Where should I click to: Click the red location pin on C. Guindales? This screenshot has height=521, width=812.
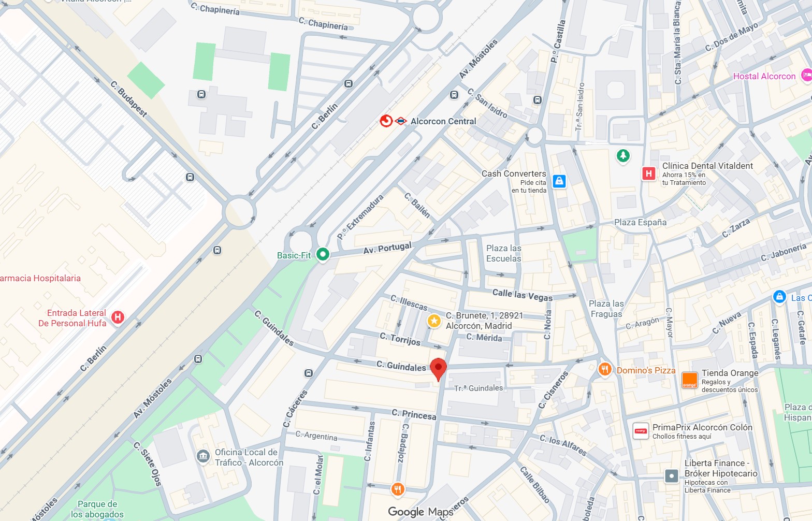(439, 370)
